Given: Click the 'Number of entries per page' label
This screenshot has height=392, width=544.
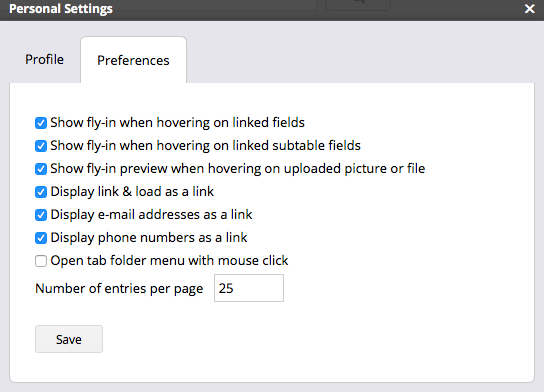Looking at the screenshot, I should point(119,289).
